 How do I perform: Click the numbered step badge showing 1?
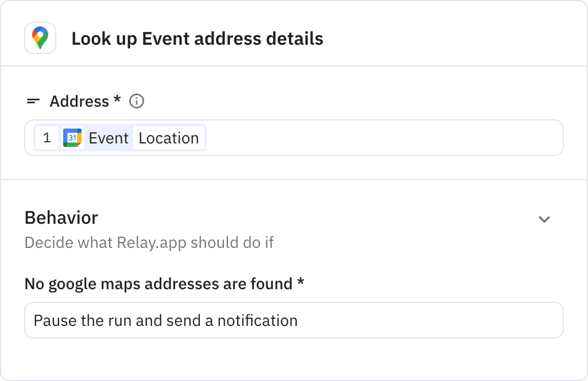[48, 138]
